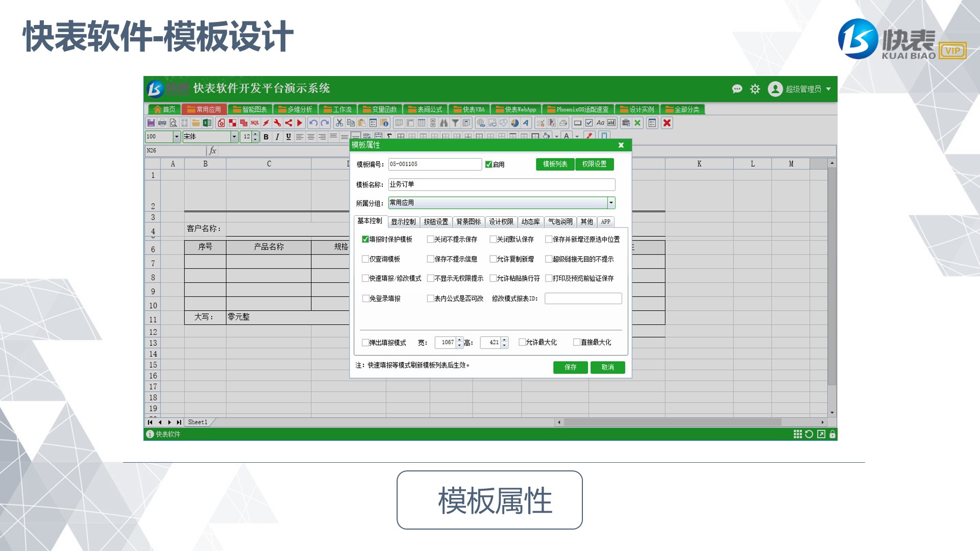Switch to 背景图标 tab
This screenshot has height=551, width=980.
point(469,222)
